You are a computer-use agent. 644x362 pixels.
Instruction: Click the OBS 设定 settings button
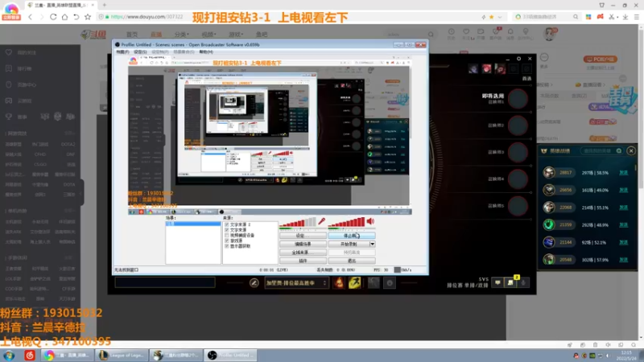point(303,236)
